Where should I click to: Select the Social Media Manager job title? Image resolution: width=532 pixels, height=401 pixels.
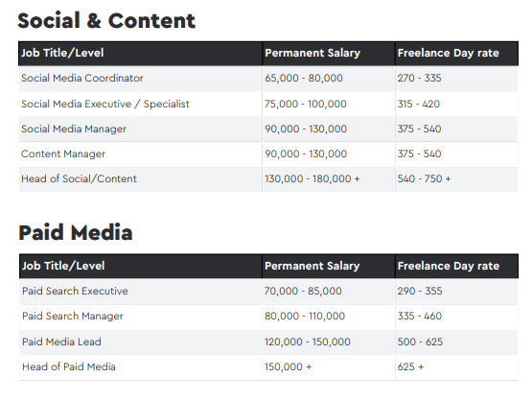[74, 129]
